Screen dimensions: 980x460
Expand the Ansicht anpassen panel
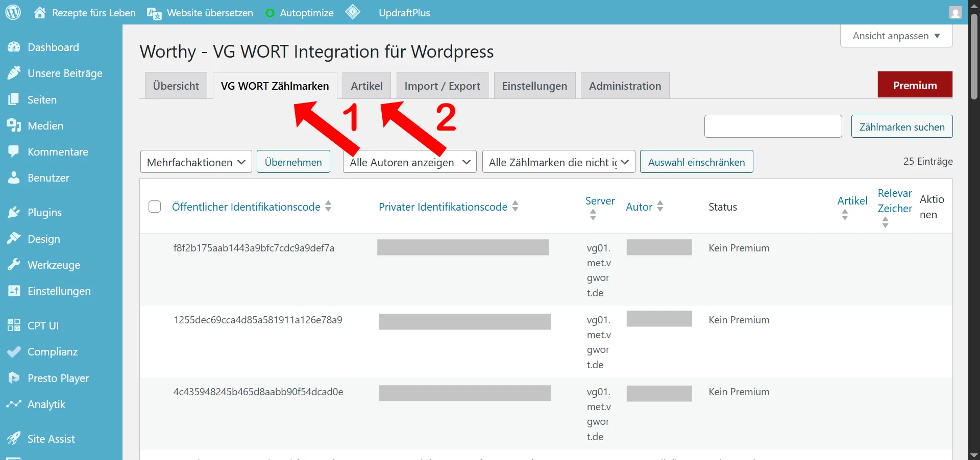tap(896, 36)
